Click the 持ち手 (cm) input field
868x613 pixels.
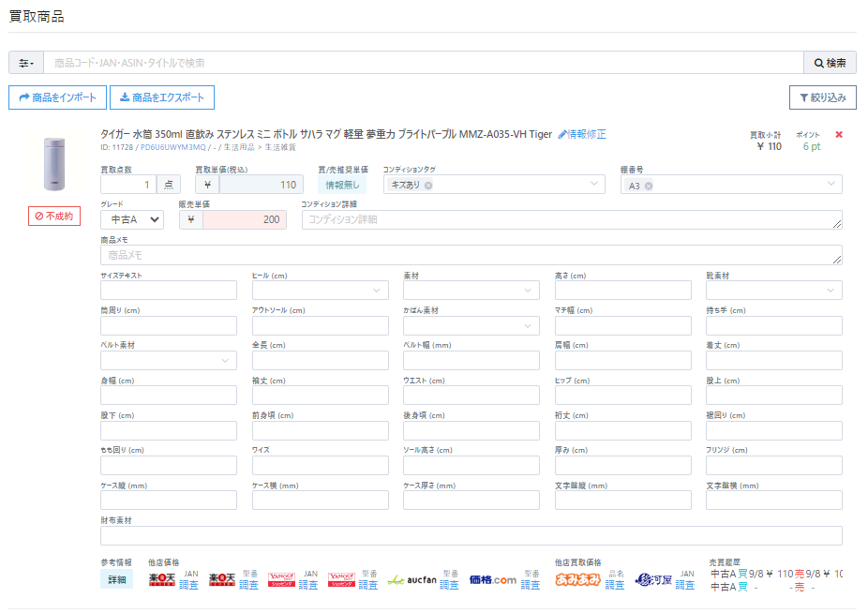774,325
